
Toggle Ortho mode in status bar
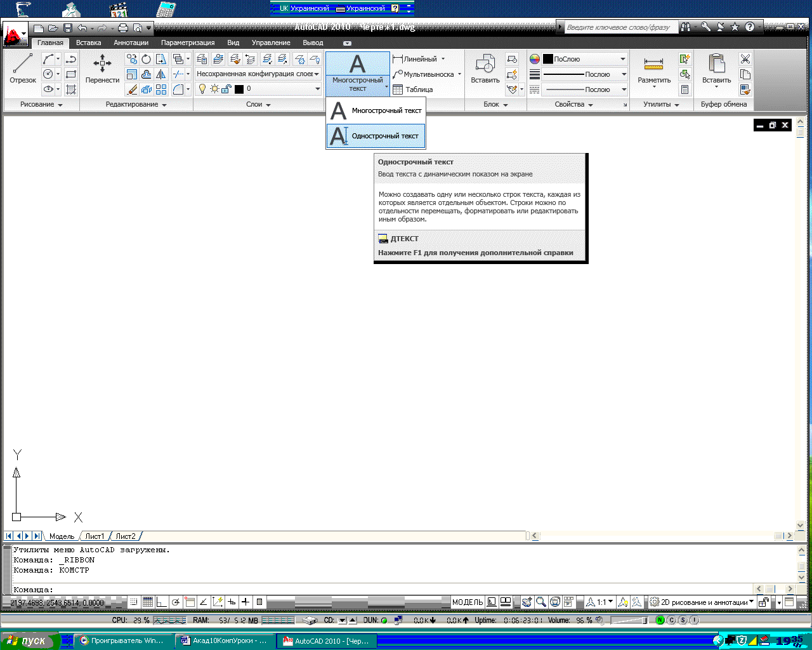tap(162, 602)
